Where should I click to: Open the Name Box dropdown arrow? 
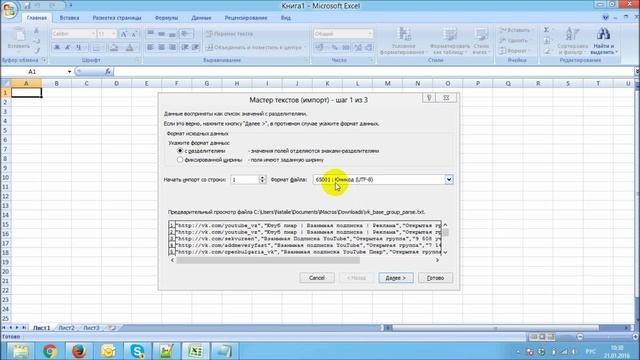coord(69,71)
